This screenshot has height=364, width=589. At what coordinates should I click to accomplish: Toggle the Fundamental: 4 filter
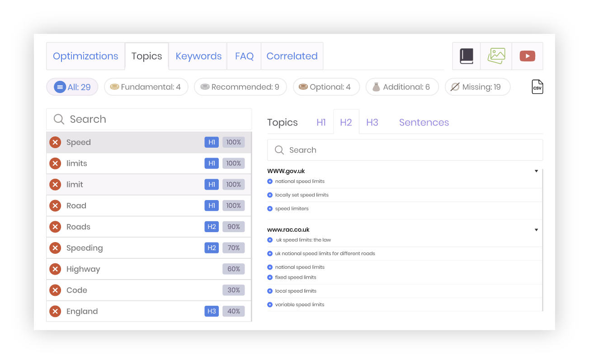point(146,87)
